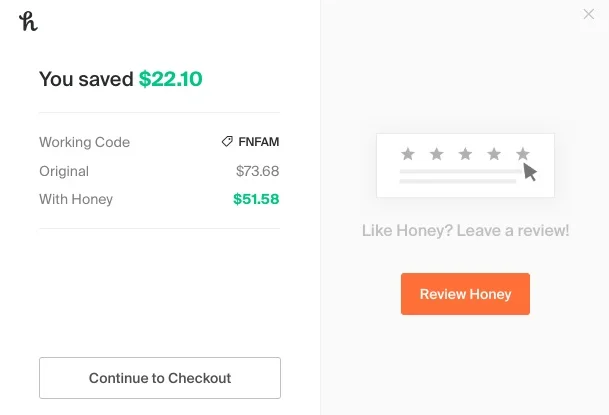Screen dimensions: 609x415
Task: Click the With Honey price $51.58
Action: [x=256, y=199]
